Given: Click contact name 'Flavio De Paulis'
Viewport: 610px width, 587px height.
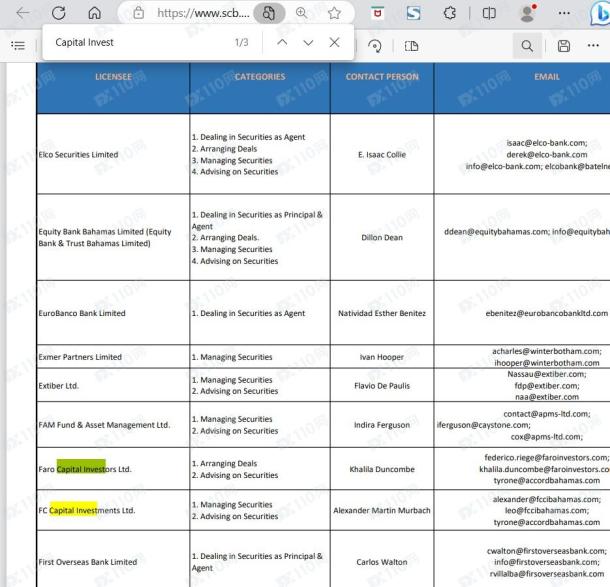Looking at the screenshot, I should [382, 385].
